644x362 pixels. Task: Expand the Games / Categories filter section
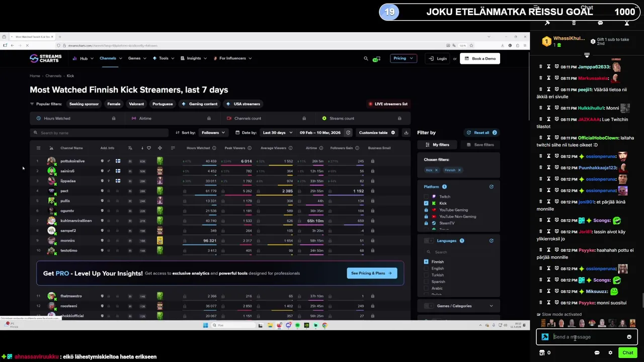click(x=491, y=306)
